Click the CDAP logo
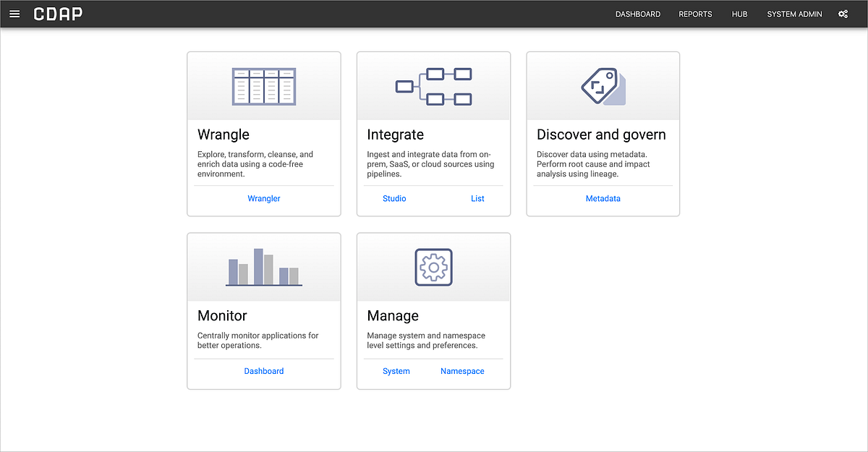Viewport: 868px width, 452px height. click(x=58, y=13)
